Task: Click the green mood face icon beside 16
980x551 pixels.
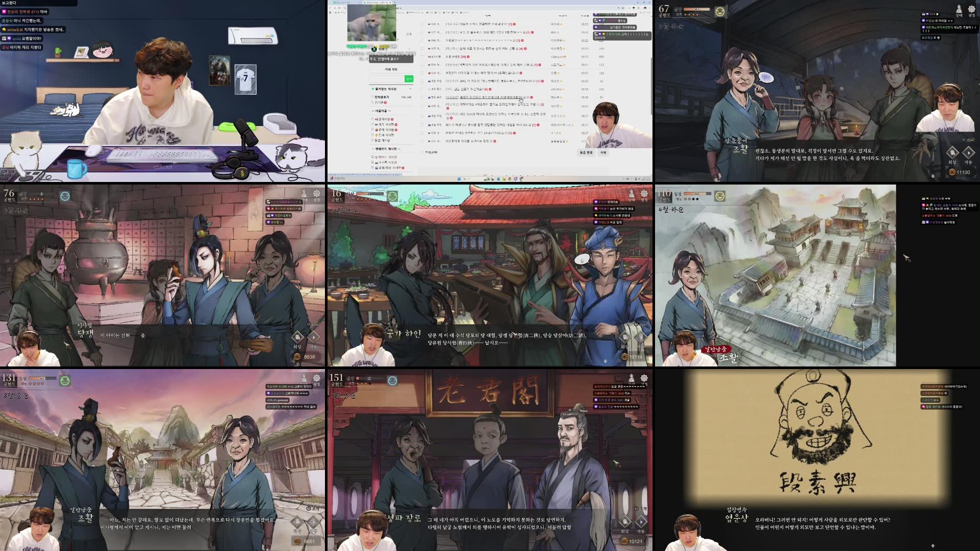Action: coord(393,196)
